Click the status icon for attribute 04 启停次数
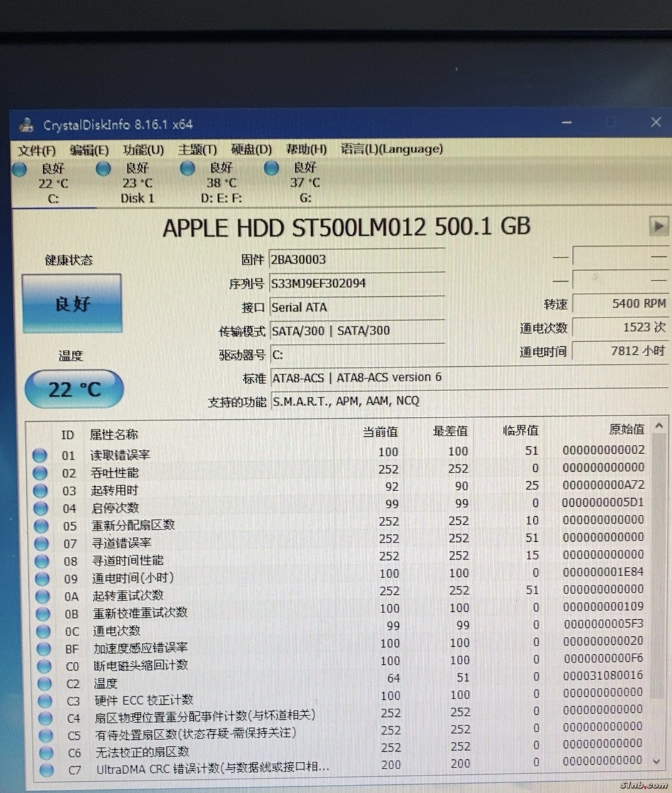Screen dimensions: 672x793 click(x=41, y=508)
